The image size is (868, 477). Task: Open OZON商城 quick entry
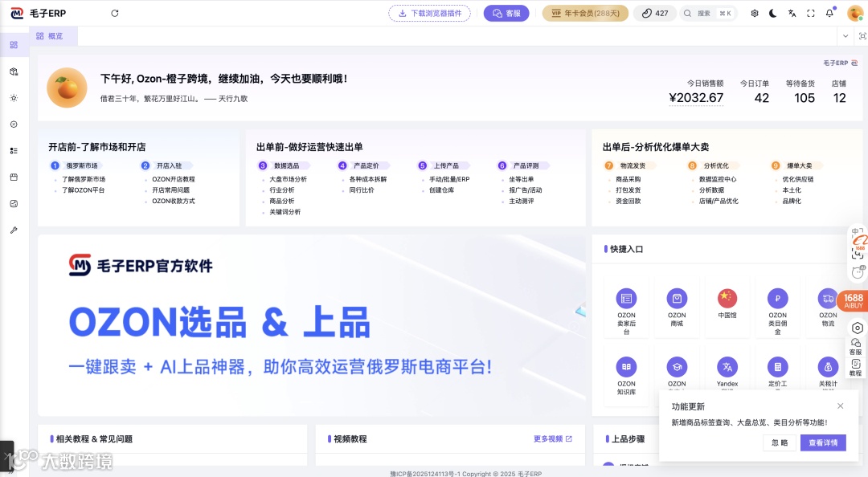point(677,307)
